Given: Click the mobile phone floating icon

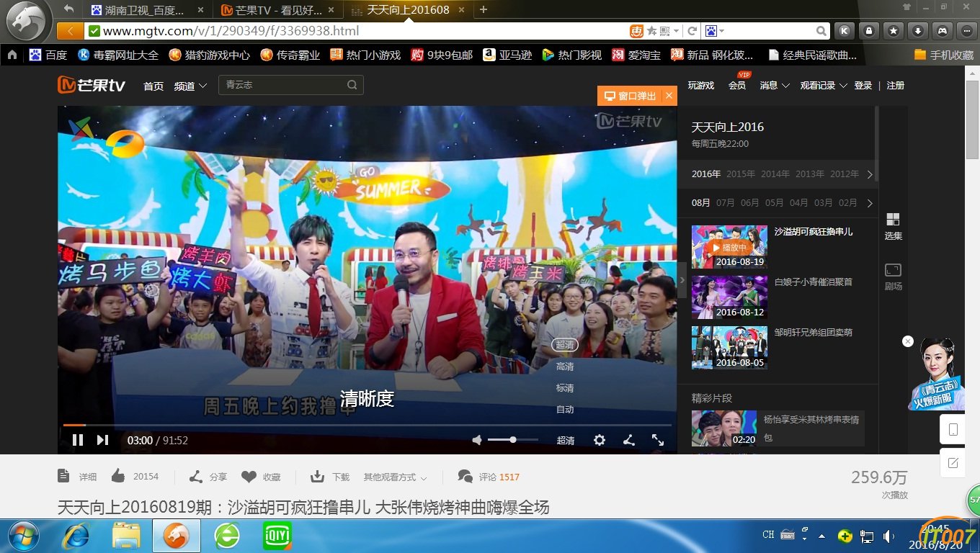Looking at the screenshot, I should pyautogui.click(x=953, y=430).
